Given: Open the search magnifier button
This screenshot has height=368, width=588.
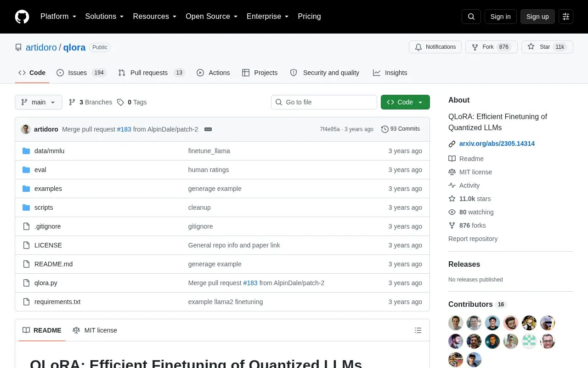Looking at the screenshot, I should [x=471, y=17].
